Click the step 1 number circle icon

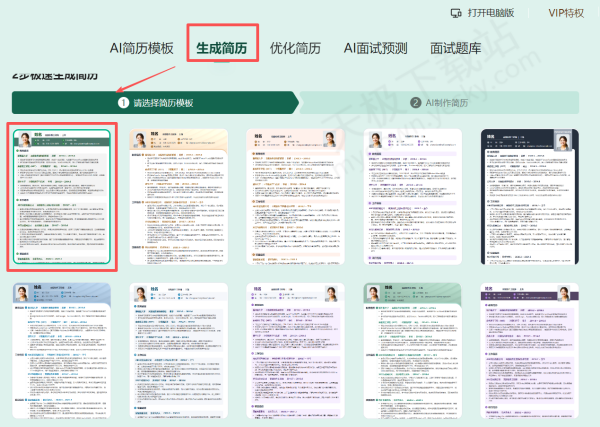click(123, 102)
